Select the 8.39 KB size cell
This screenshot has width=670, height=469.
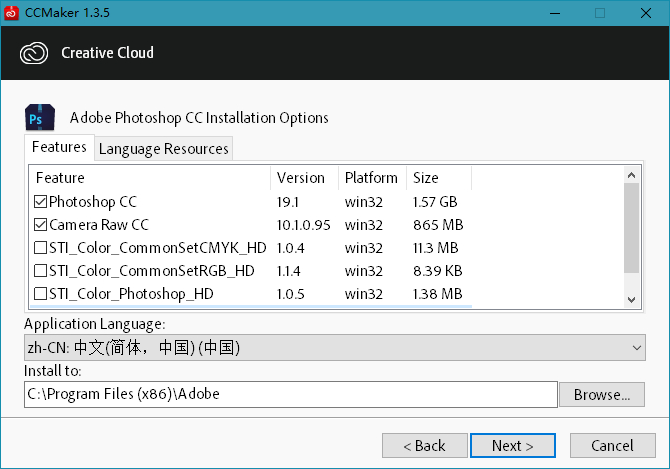pyautogui.click(x=438, y=271)
